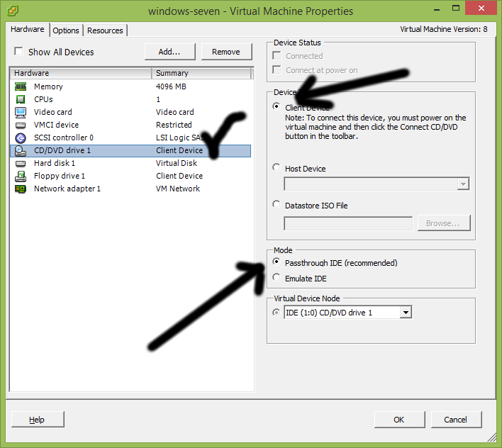This screenshot has width=502, height=448.
Task: Maximize the Virtual Machine Properties window
Action: (x=456, y=9)
